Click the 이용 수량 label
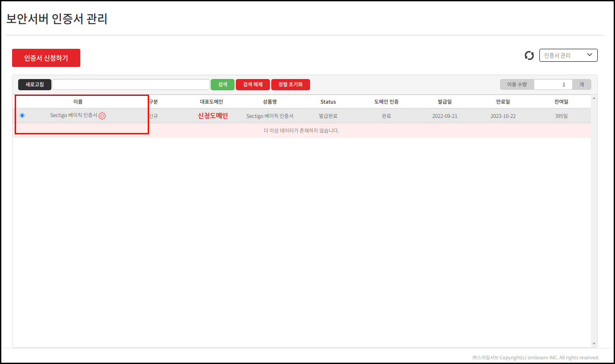Viewport: 615px width, 364px height. coord(517,85)
